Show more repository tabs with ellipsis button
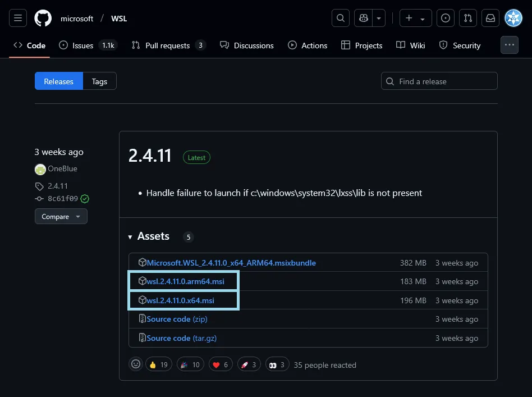The height and width of the screenshot is (397, 532). [x=509, y=45]
